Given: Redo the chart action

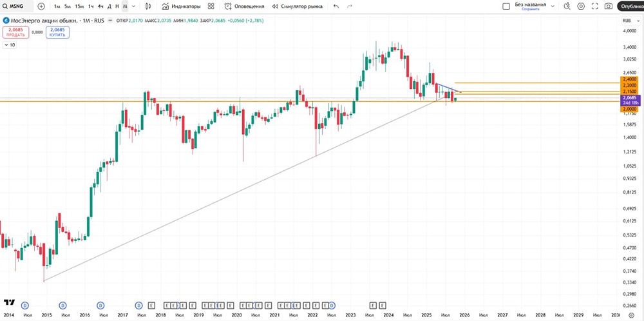Looking at the screenshot, I should 350,6.
